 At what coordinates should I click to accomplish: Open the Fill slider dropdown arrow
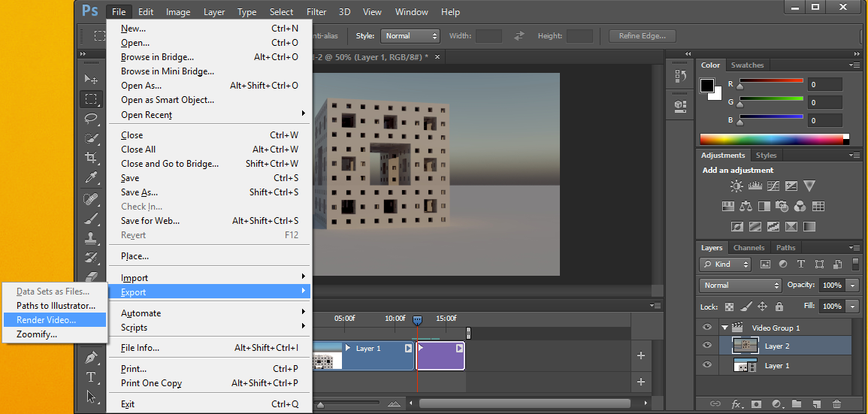pyautogui.click(x=852, y=306)
